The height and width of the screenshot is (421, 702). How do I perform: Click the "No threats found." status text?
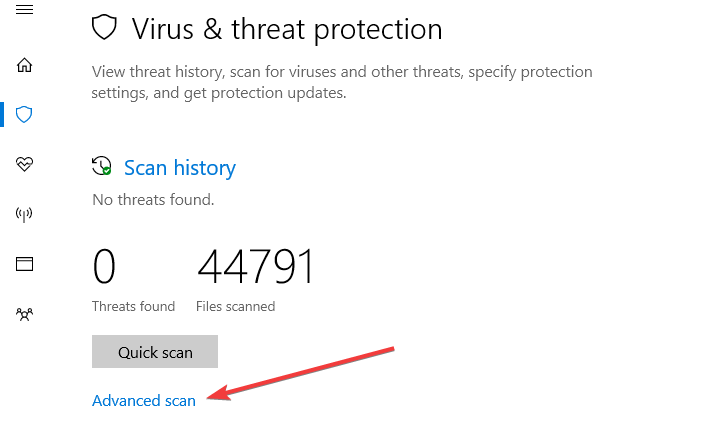[x=153, y=199]
